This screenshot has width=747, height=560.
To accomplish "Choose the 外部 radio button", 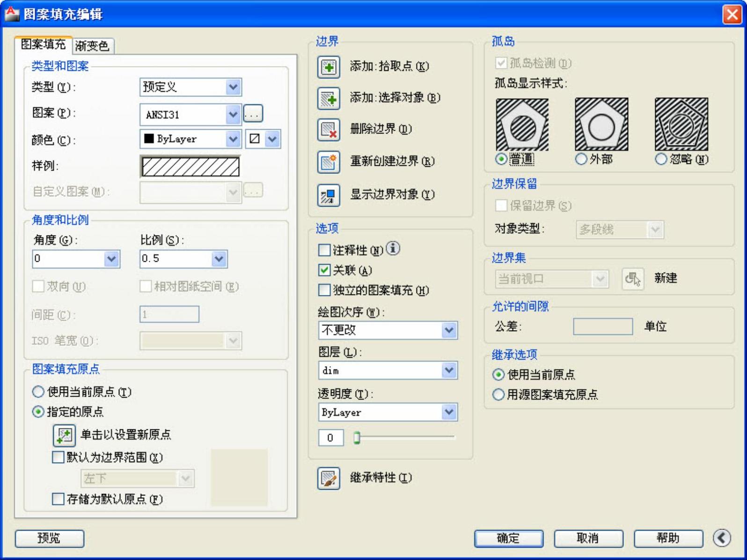I will [x=581, y=160].
